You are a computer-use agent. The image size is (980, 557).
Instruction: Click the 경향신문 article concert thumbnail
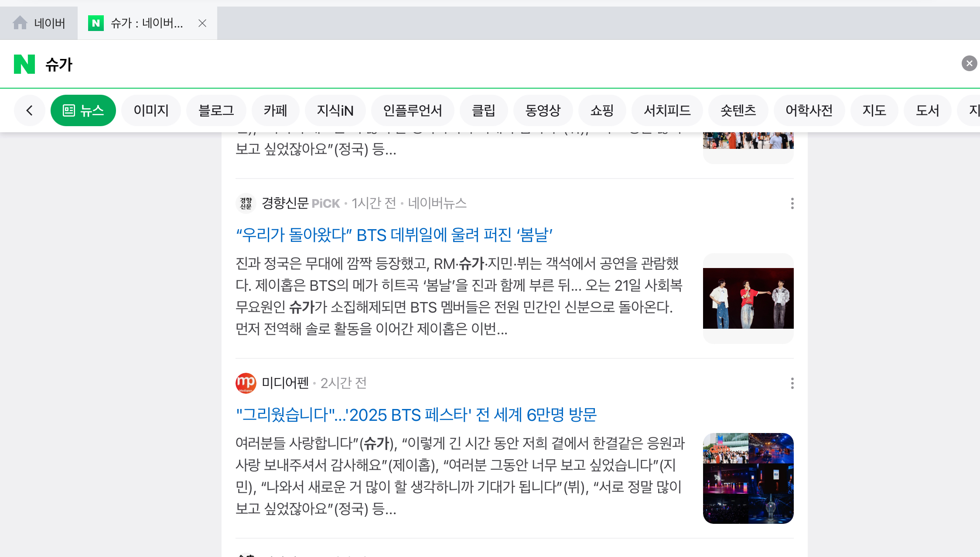click(748, 298)
